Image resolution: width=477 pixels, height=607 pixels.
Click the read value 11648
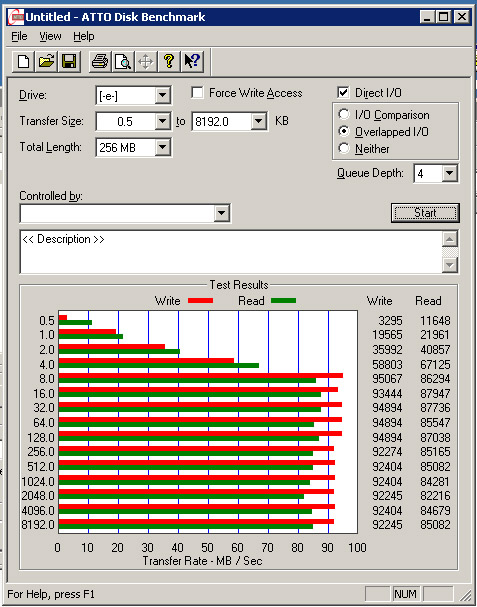[435, 321]
